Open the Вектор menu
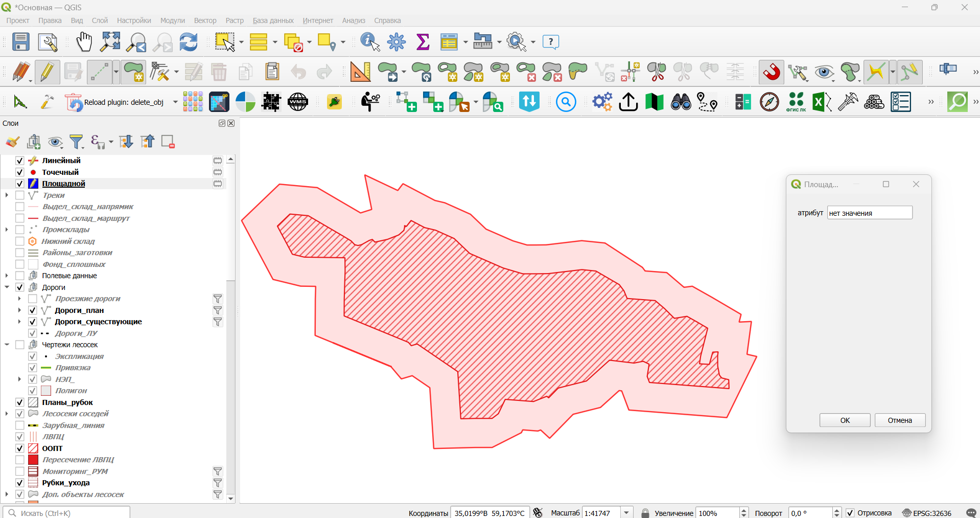 pos(205,20)
